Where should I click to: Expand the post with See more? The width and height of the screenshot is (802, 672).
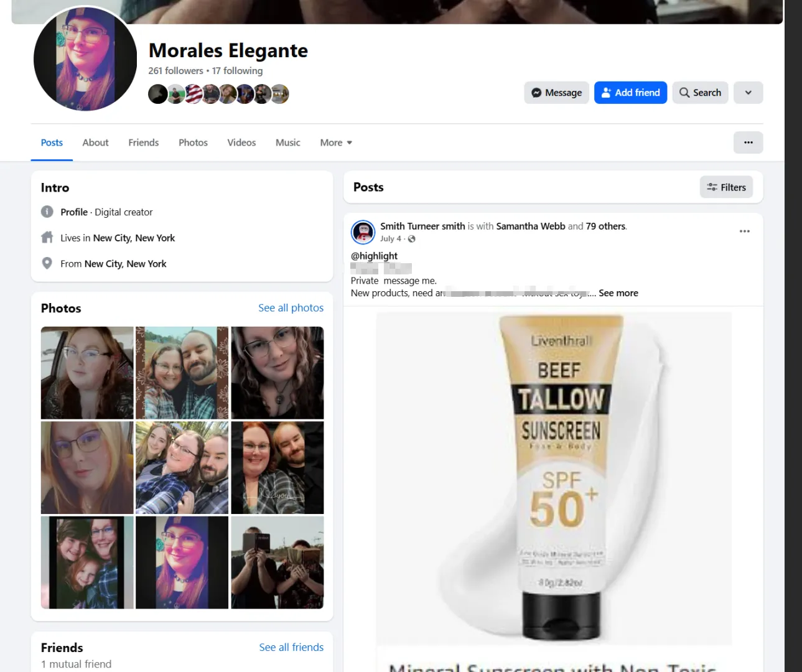[x=618, y=293]
